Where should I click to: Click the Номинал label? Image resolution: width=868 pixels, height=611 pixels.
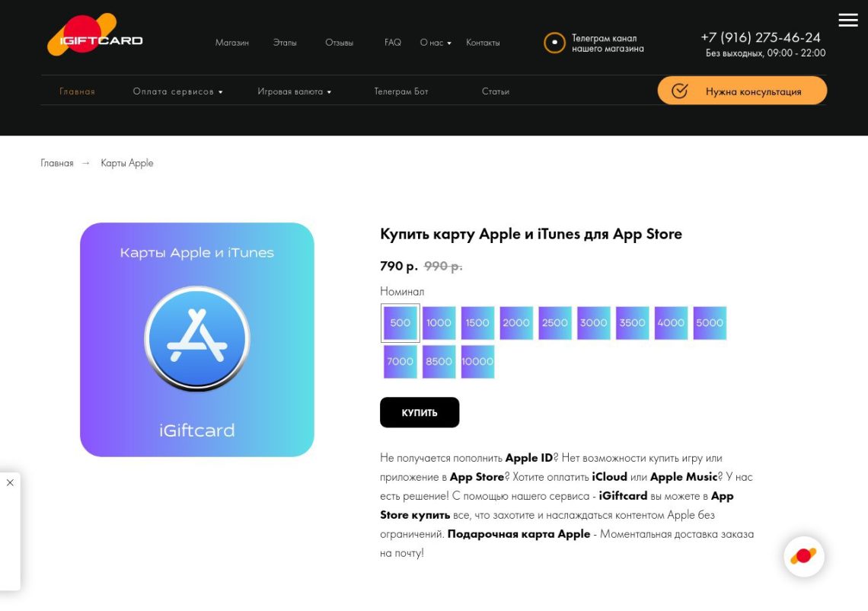(x=402, y=291)
